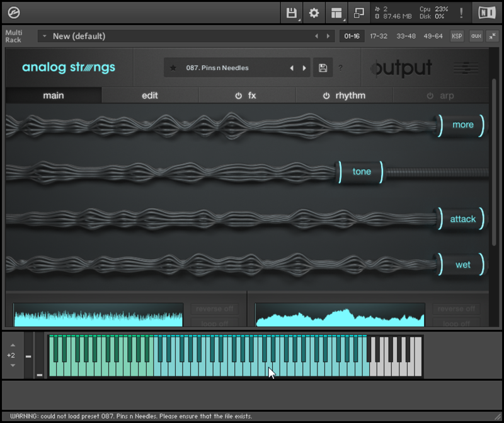This screenshot has height=423, width=504.
Task: Click the Disk 0% readout
Action: [432, 16]
